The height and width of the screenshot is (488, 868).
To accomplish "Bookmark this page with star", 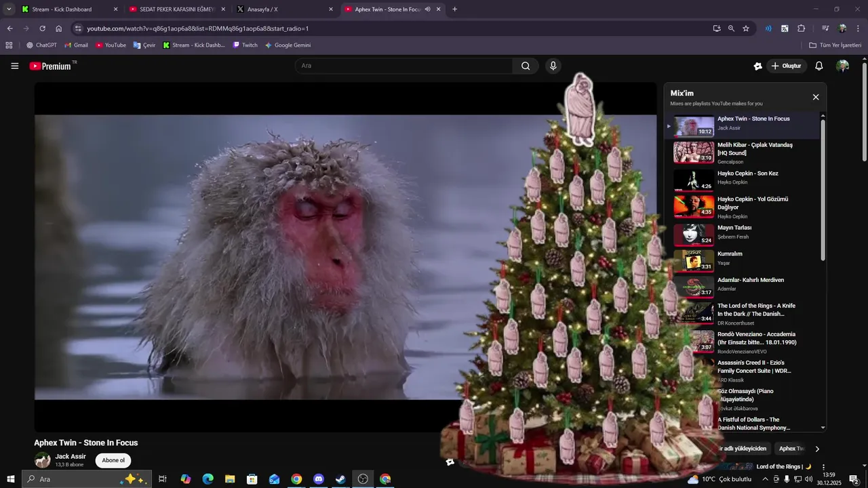I will pyautogui.click(x=746, y=28).
